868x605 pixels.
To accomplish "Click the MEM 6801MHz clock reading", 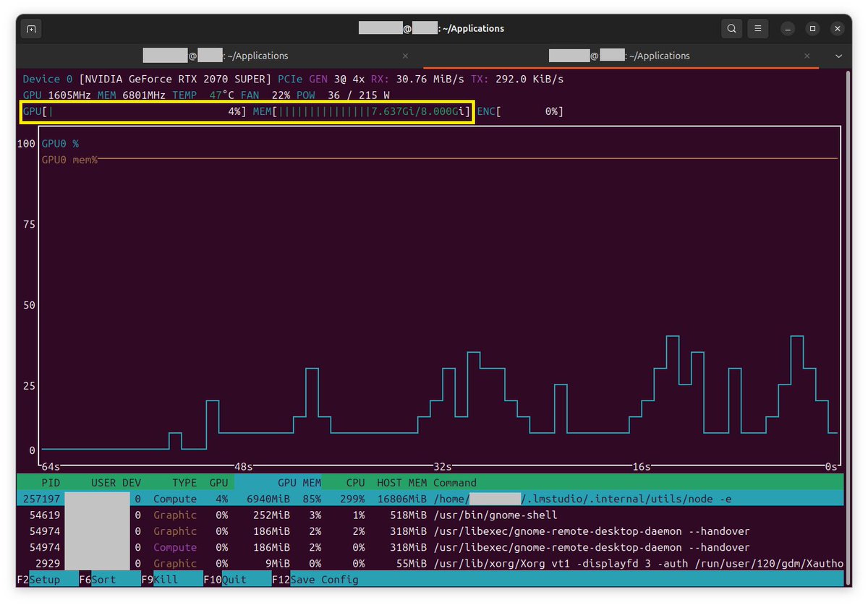I will (132, 95).
